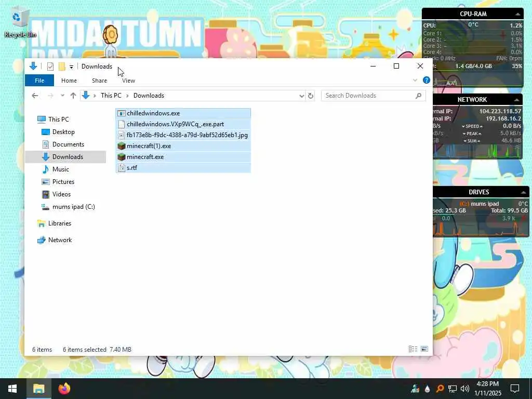Switch to Large icons view layout
The width and height of the screenshot is (532, 399).
[x=424, y=349]
